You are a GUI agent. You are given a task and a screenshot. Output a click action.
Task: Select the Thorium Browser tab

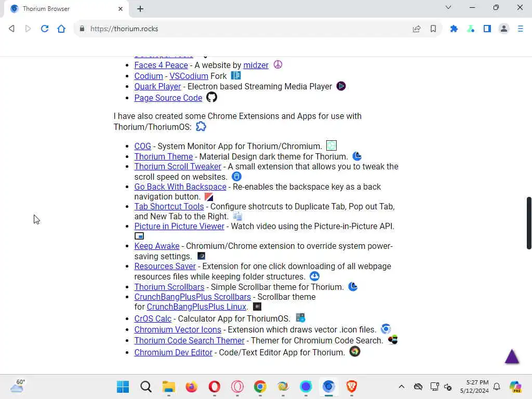click(66, 9)
